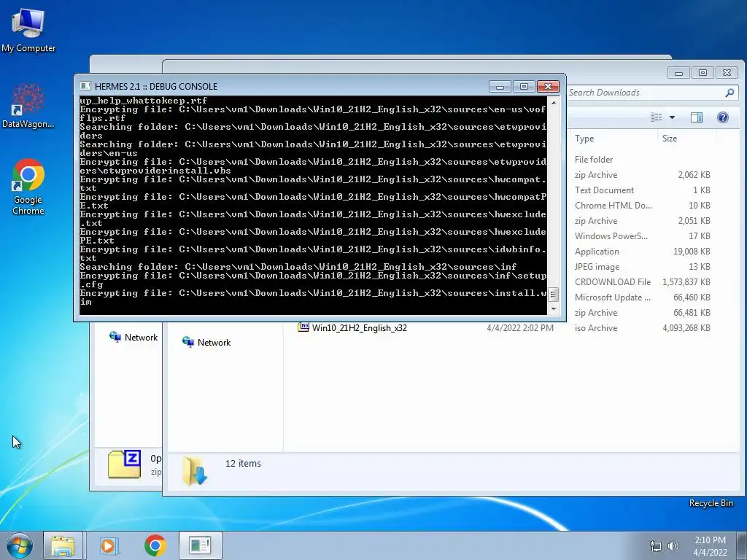This screenshot has width=747, height=560.
Task: Click HERMES console window title icon
Action: [x=85, y=86]
